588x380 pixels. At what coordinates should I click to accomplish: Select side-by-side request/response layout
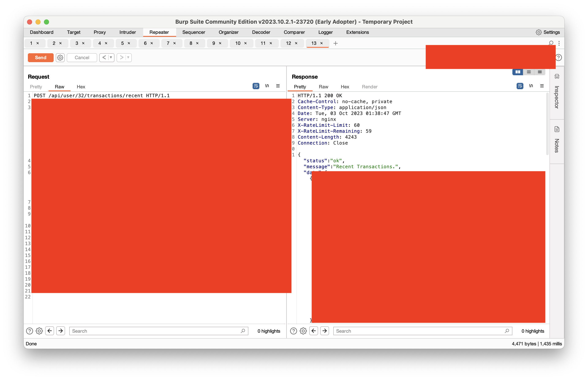tap(517, 72)
